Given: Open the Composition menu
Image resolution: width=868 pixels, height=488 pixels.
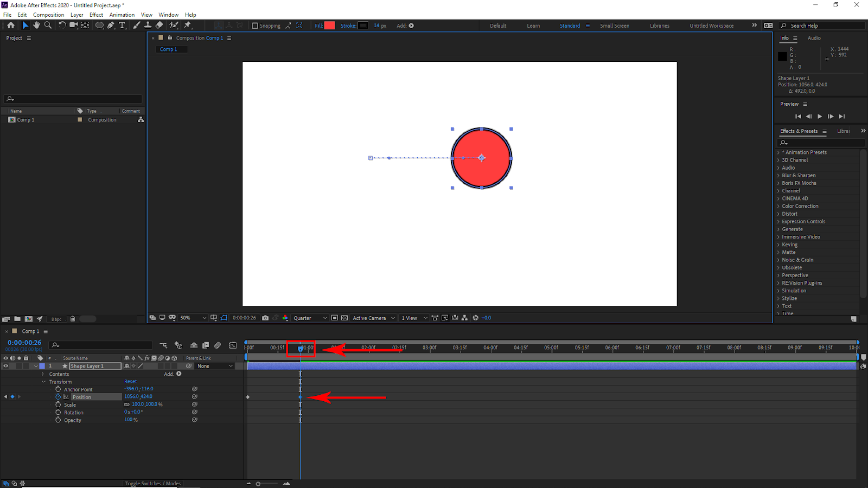Looking at the screenshot, I should (x=48, y=15).
